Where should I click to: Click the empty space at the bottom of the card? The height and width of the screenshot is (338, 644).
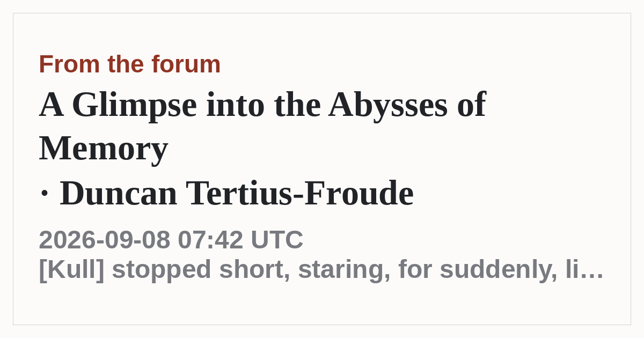[x=322, y=306]
